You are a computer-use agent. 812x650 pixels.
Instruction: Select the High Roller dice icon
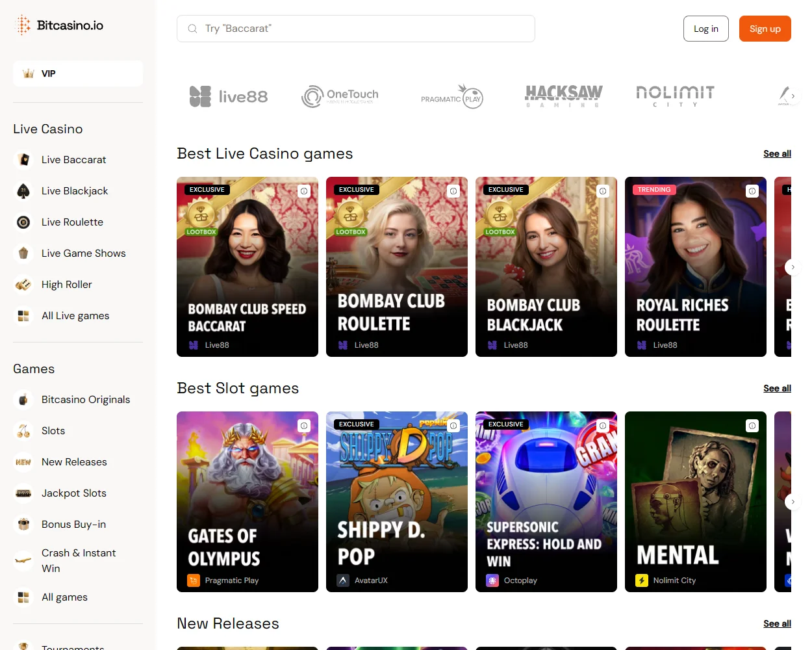23,284
